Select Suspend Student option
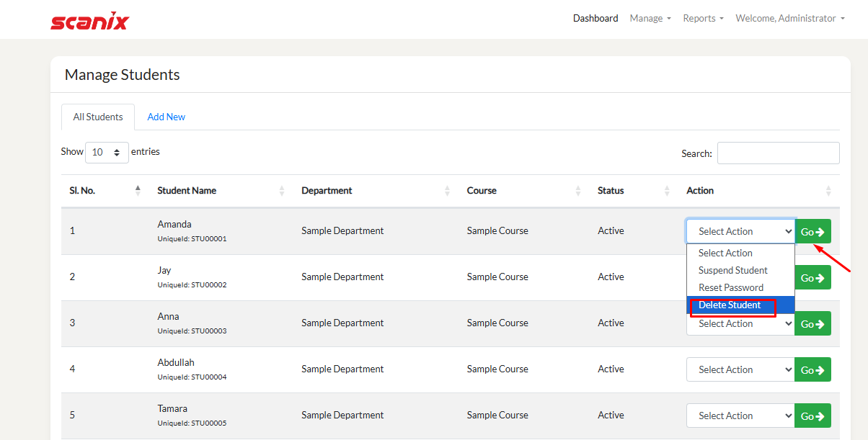The image size is (868, 440). (732, 271)
